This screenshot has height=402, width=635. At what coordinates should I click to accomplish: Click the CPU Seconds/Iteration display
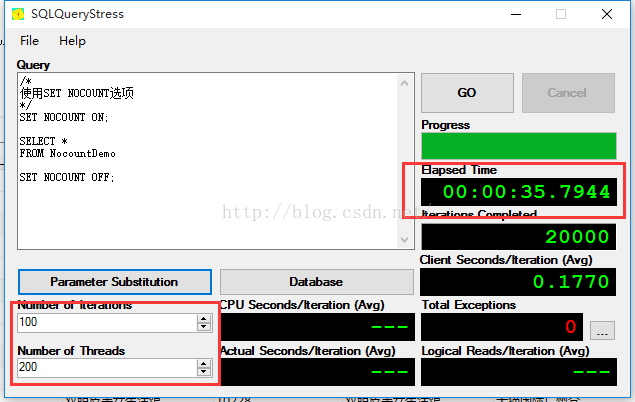[x=318, y=327]
